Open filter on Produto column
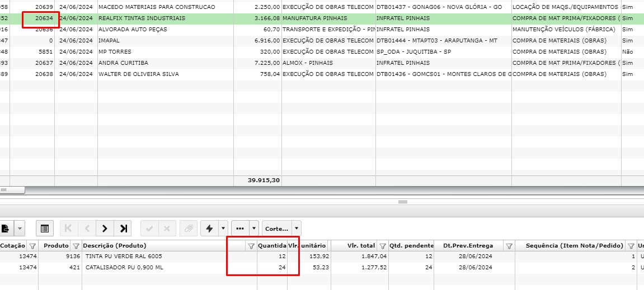 (76, 246)
